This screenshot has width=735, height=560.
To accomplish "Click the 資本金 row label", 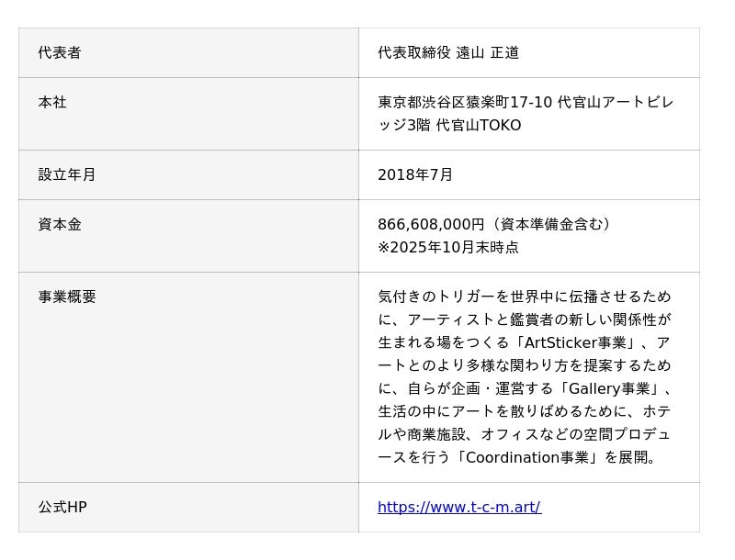I will tap(60, 224).
